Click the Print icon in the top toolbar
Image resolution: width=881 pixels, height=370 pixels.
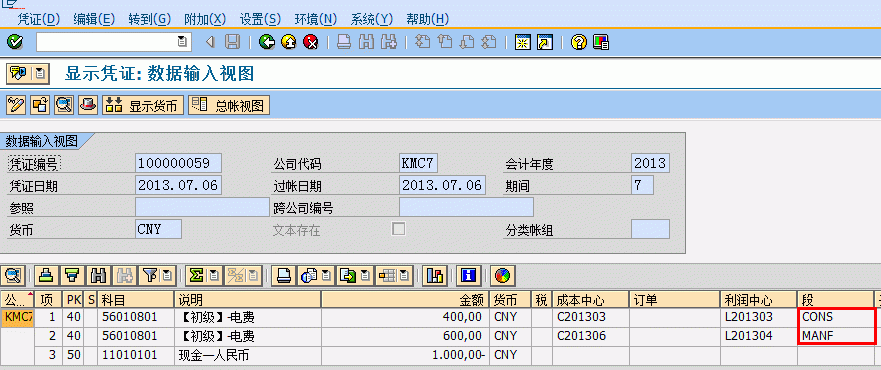tap(344, 42)
